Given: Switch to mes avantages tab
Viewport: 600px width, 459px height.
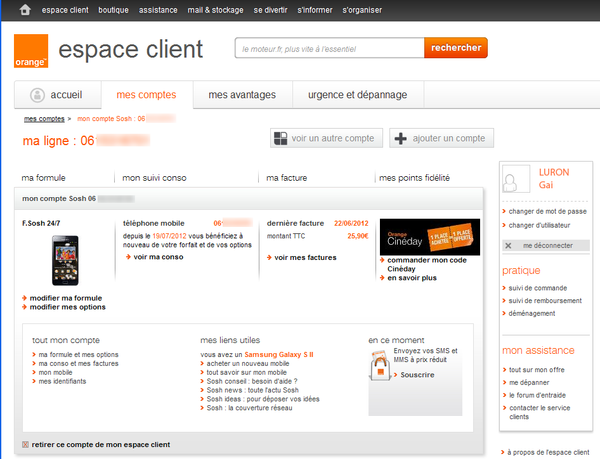Looking at the screenshot, I should (242, 94).
